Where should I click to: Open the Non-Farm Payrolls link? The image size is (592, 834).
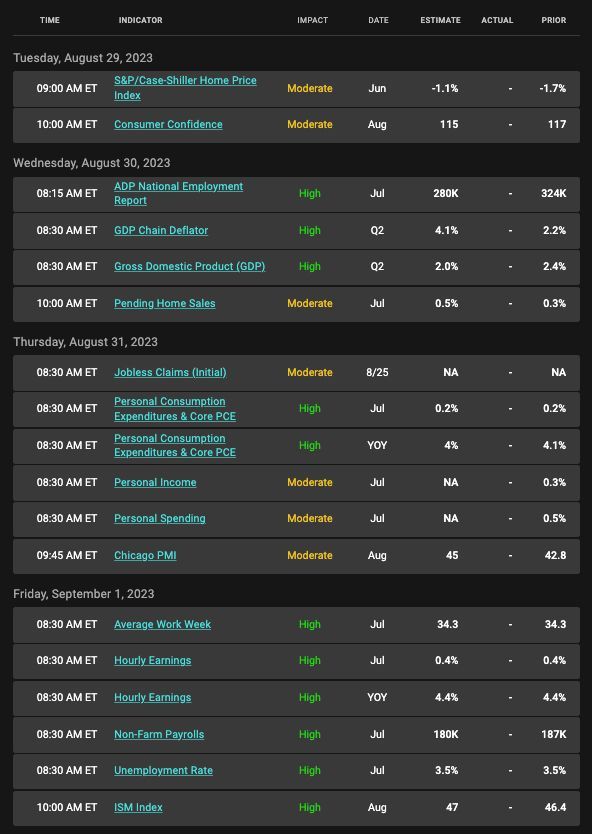159,735
